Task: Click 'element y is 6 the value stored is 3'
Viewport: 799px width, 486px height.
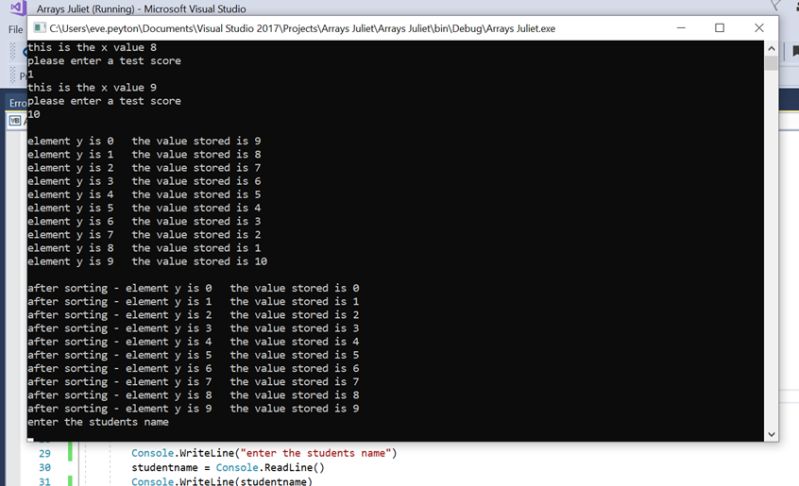Action: (x=144, y=221)
